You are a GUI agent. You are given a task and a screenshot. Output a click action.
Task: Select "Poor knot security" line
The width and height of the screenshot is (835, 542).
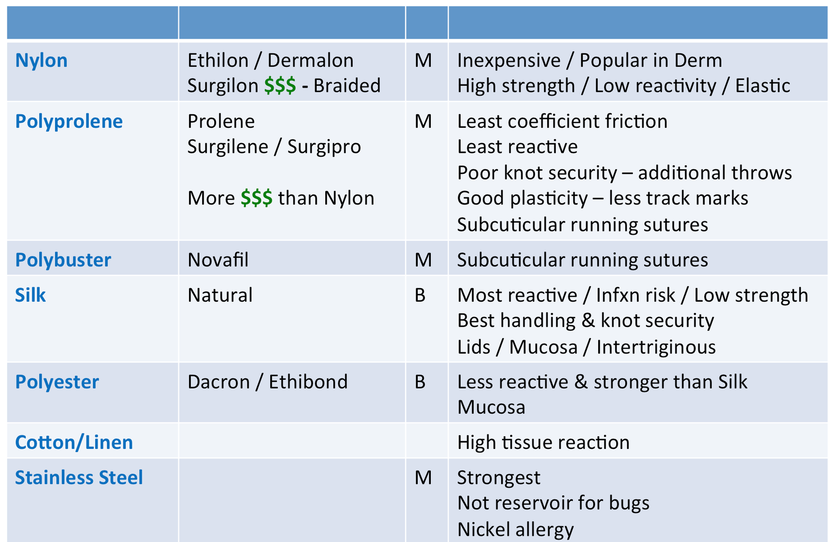tap(624, 173)
